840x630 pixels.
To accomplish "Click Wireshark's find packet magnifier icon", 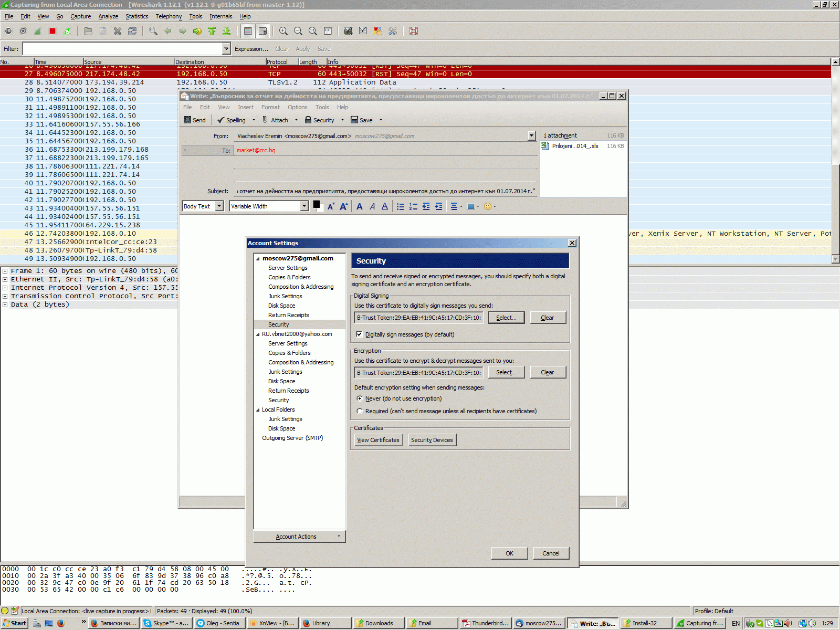I will coord(153,31).
